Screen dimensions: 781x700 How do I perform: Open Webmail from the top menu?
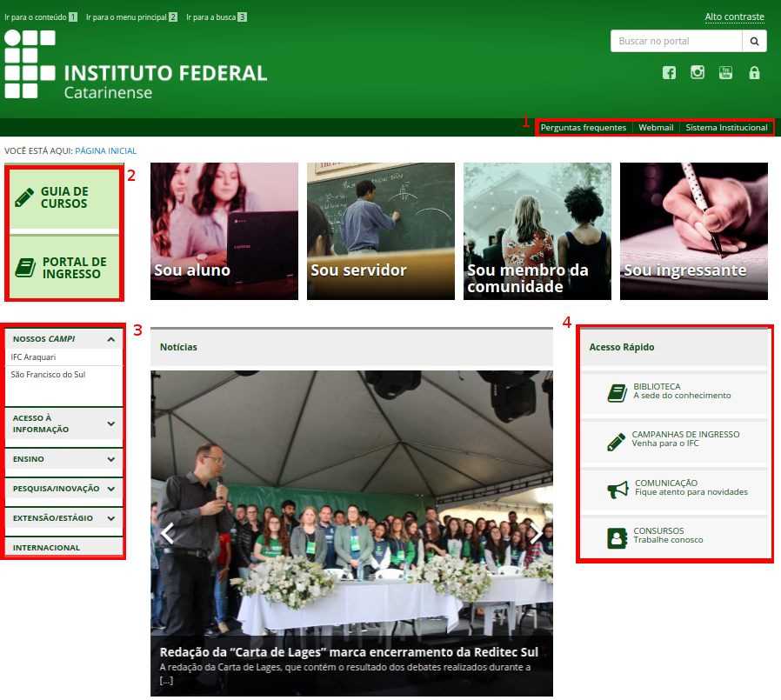coord(656,128)
